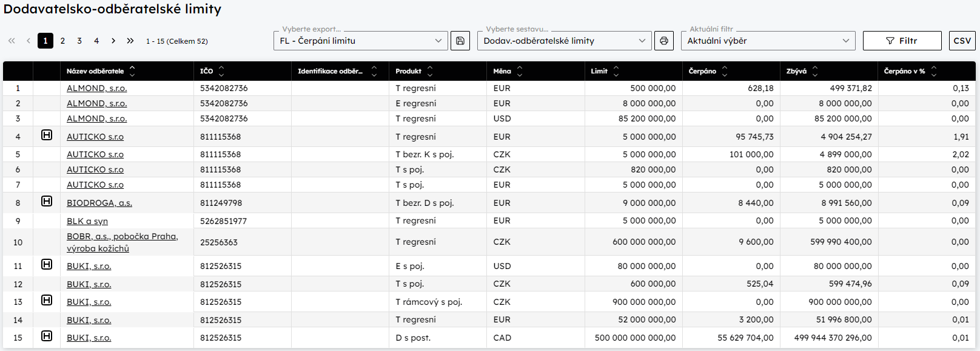This screenshot has width=980, height=351.
Task: Open BUKI, s.r.o. link in E s poj. row
Action: (89, 266)
